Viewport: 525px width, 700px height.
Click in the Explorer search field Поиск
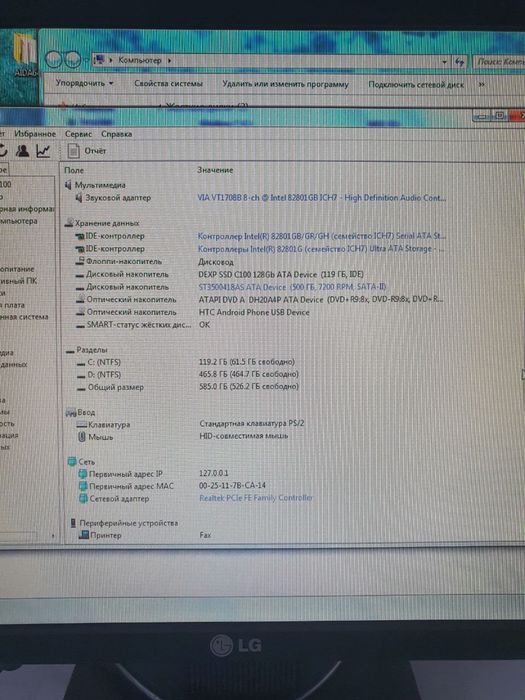(500, 62)
